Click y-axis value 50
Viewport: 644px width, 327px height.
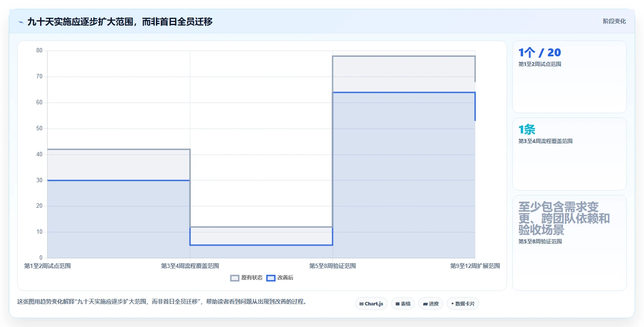pyautogui.click(x=39, y=129)
